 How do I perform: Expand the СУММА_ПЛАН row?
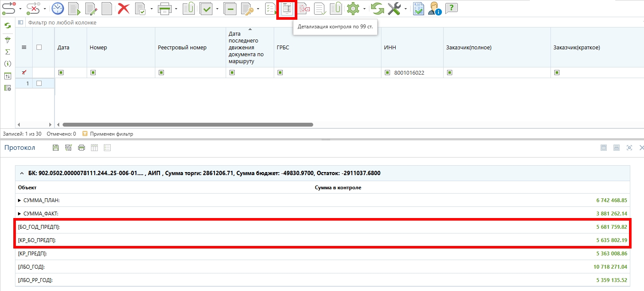19,200
